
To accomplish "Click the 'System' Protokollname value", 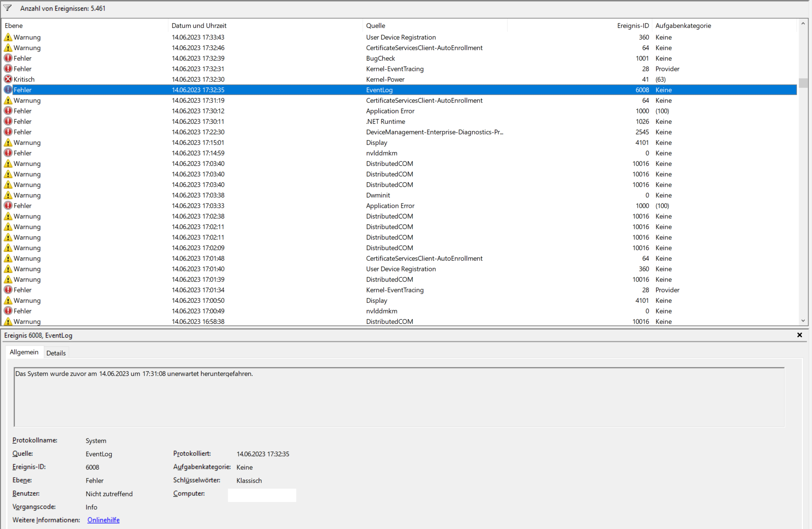I will [x=96, y=440].
